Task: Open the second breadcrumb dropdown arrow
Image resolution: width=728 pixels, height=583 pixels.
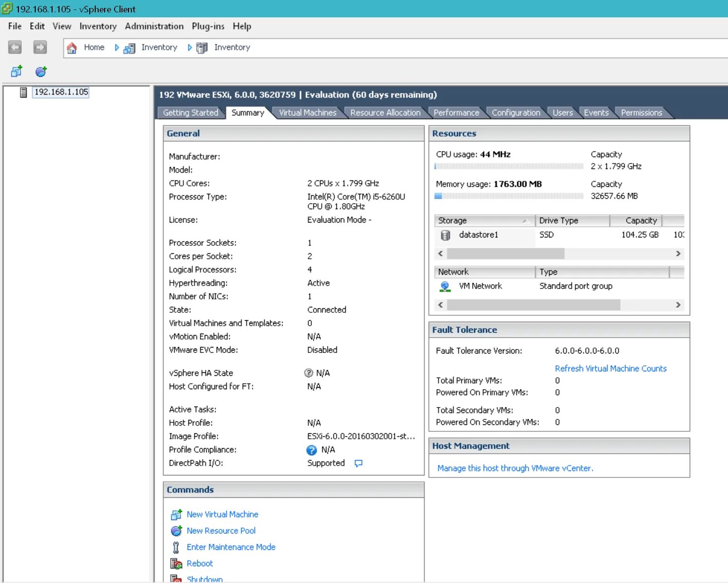Action: [x=189, y=48]
